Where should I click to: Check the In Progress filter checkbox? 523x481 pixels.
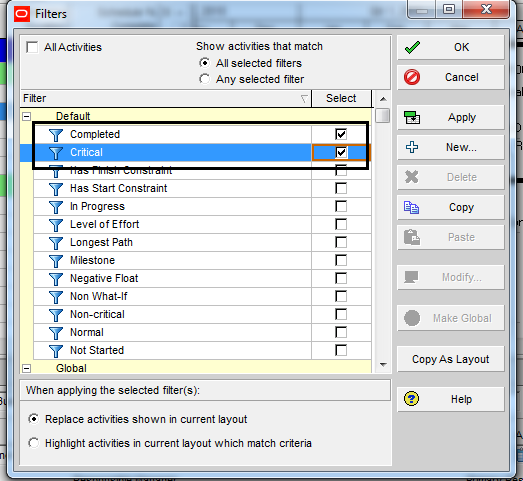(x=341, y=206)
